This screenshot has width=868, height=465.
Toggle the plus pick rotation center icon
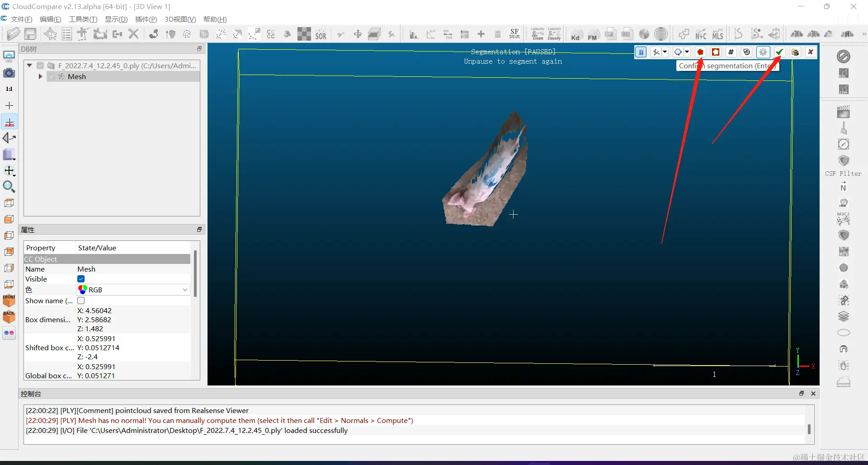pos(9,105)
